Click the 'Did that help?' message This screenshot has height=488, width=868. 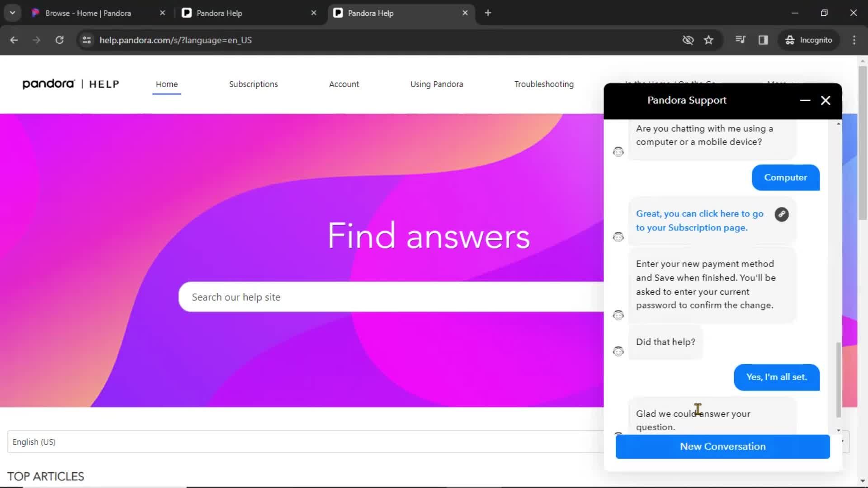coord(665,342)
